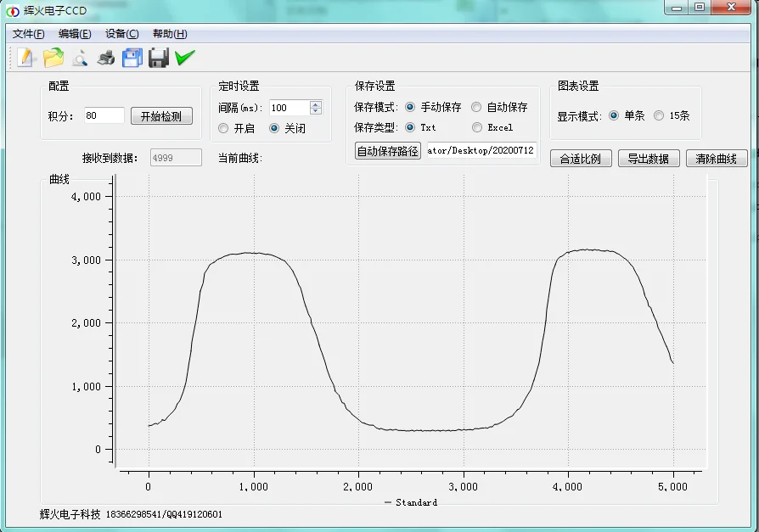Click the 积分 input field
This screenshot has height=532, width=759.
(x=104, y=115)
